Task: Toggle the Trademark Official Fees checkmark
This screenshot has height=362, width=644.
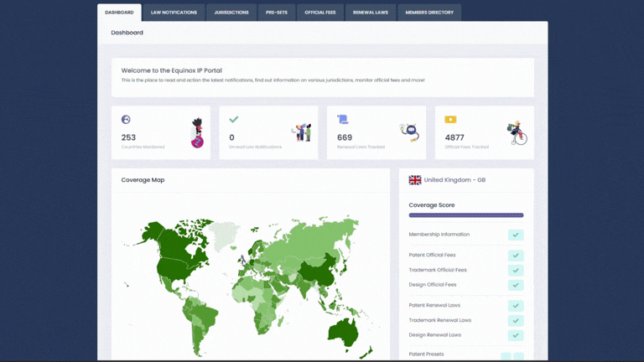Action: tap(516, 270)
